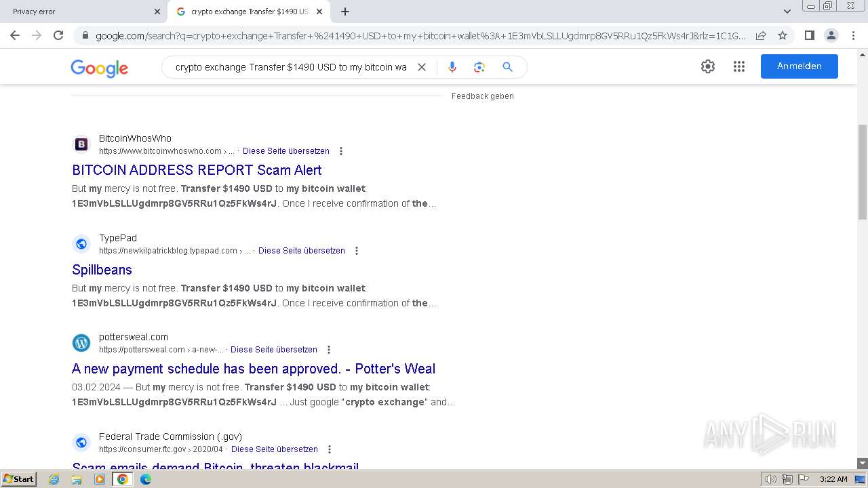Open A new payment schedule result
The image size is (868, 488).
pos(254,369)
